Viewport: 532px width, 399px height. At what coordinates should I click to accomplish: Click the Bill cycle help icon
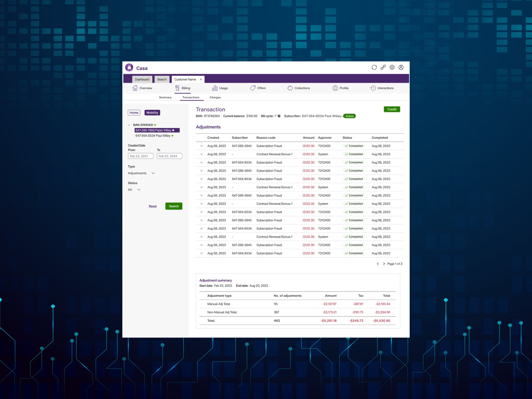click(x=279, y=116)
